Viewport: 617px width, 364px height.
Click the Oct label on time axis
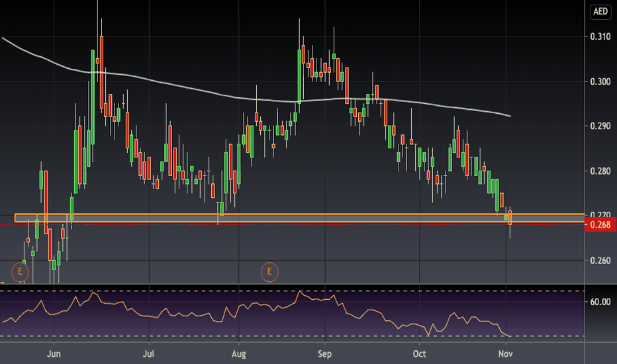(420, 354)
